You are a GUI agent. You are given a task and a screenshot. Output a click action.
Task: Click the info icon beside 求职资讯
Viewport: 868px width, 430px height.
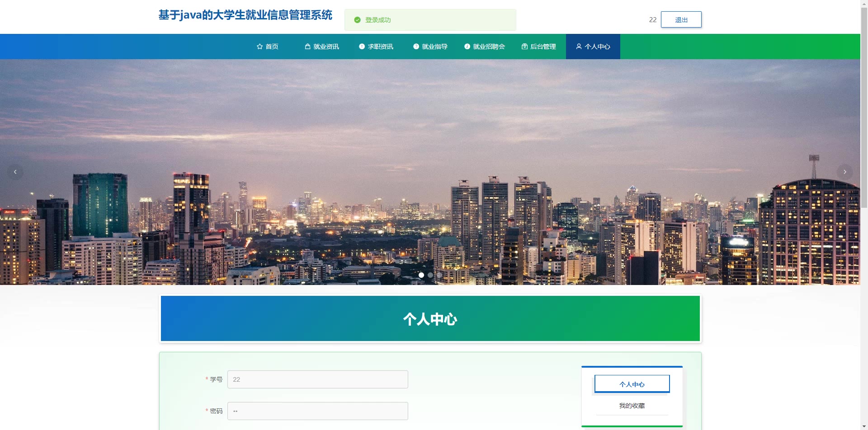362,47
